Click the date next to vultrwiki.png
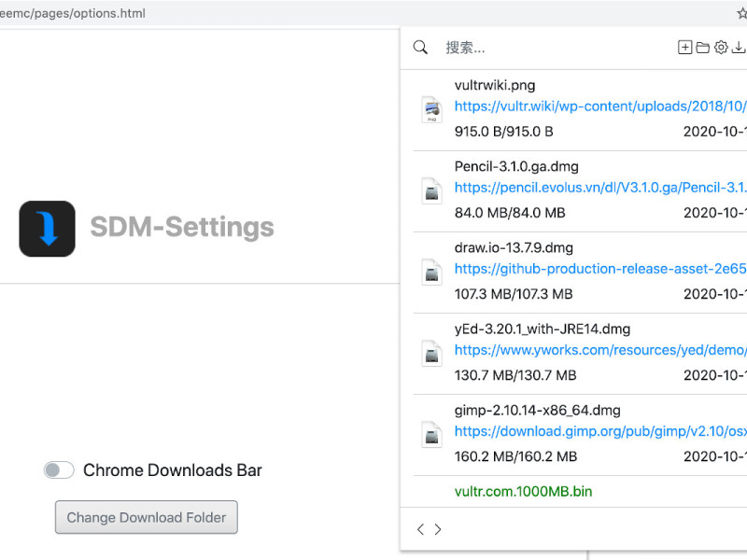Screen dimensions: 747x560 714,132
